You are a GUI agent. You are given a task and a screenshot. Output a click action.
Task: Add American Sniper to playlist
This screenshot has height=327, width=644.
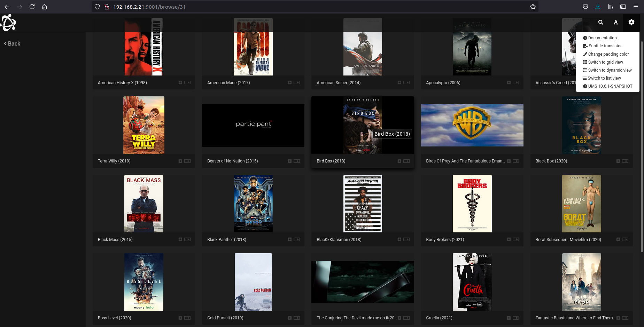point(399,82)
